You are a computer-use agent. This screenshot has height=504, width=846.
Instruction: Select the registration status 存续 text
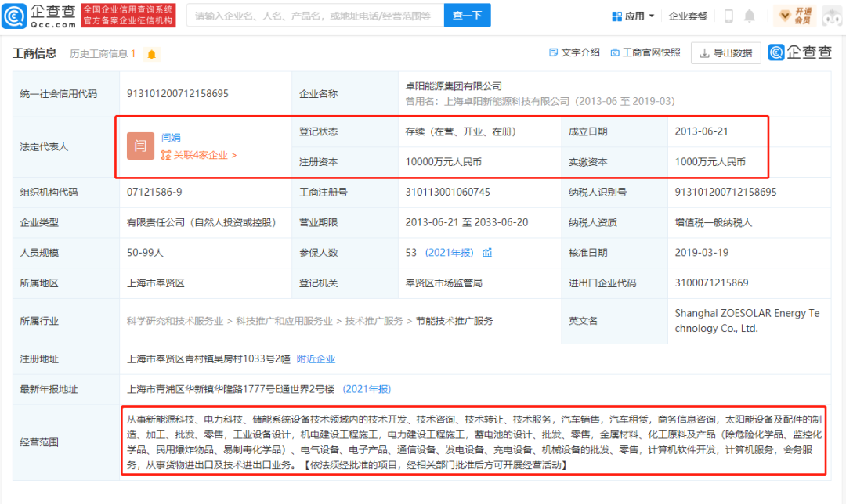point(461,131)
